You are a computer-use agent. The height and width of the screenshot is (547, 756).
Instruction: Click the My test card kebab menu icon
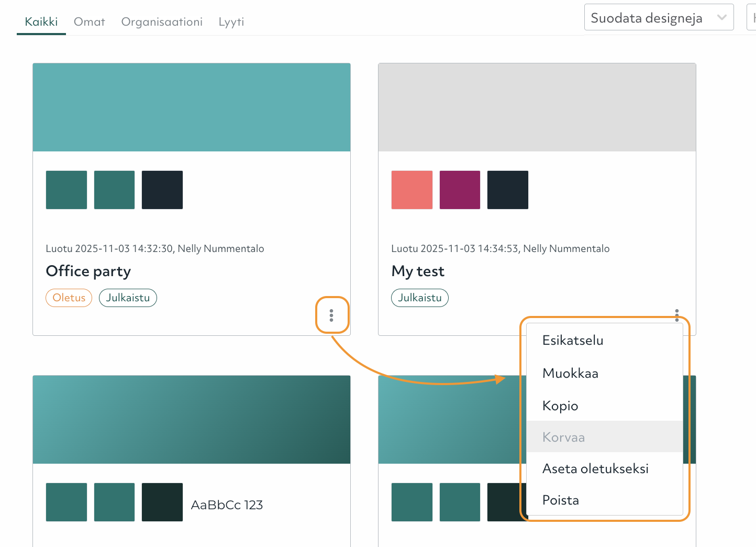point(677,315)
